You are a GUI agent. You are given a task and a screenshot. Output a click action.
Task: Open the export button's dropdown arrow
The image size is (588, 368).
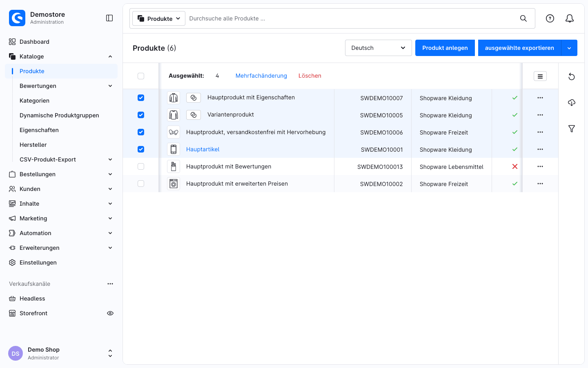tap(569, 48)
